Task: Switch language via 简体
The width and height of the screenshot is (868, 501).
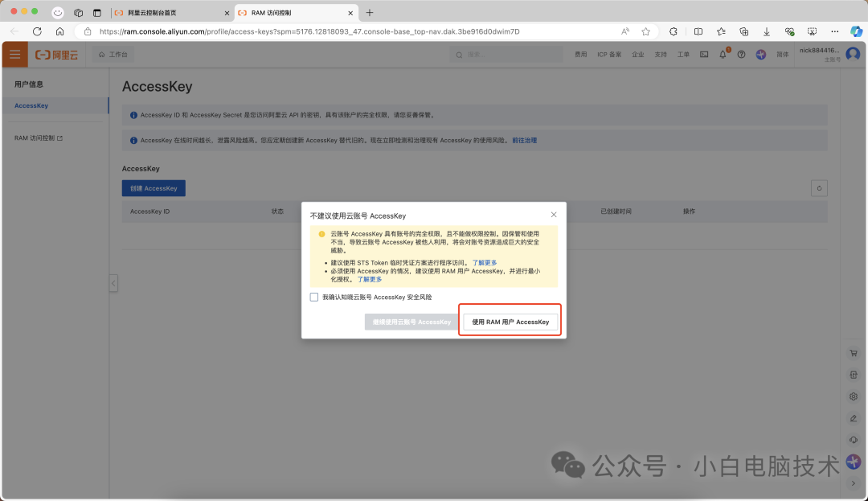Action: [782, 54]
